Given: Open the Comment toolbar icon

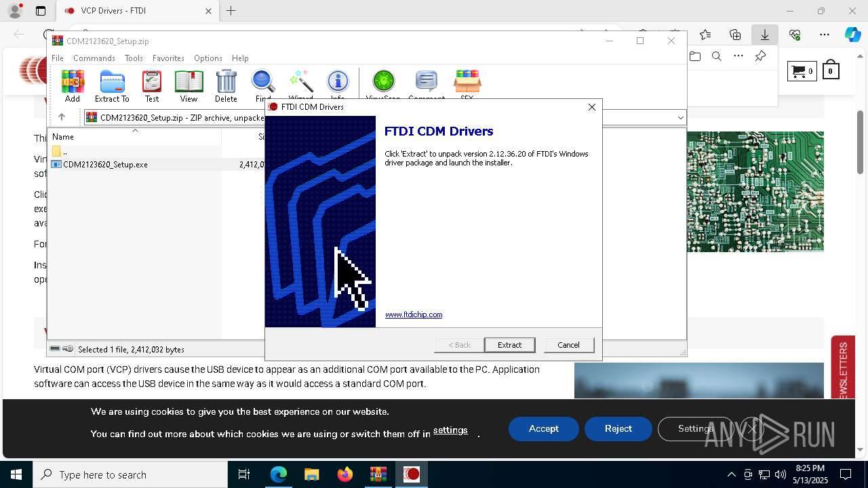Looking at the screenshot, I should 427,81.
